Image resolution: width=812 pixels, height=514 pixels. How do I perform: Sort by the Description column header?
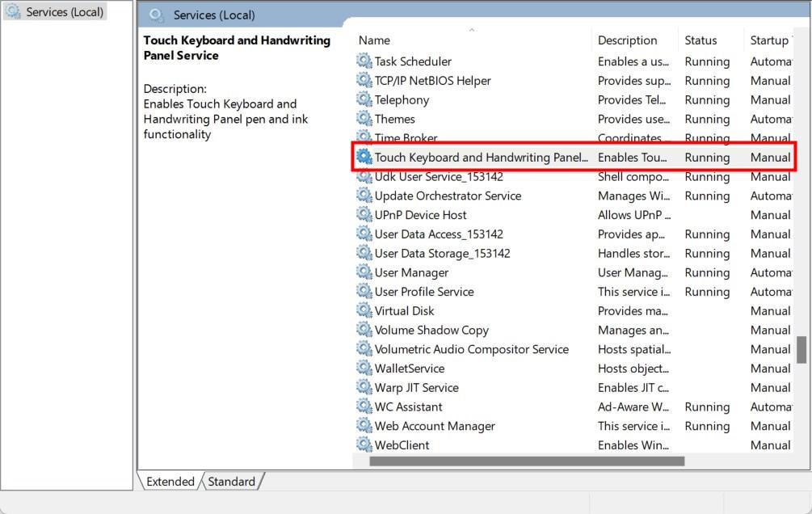pyautogui.click(x=627, y=40)
